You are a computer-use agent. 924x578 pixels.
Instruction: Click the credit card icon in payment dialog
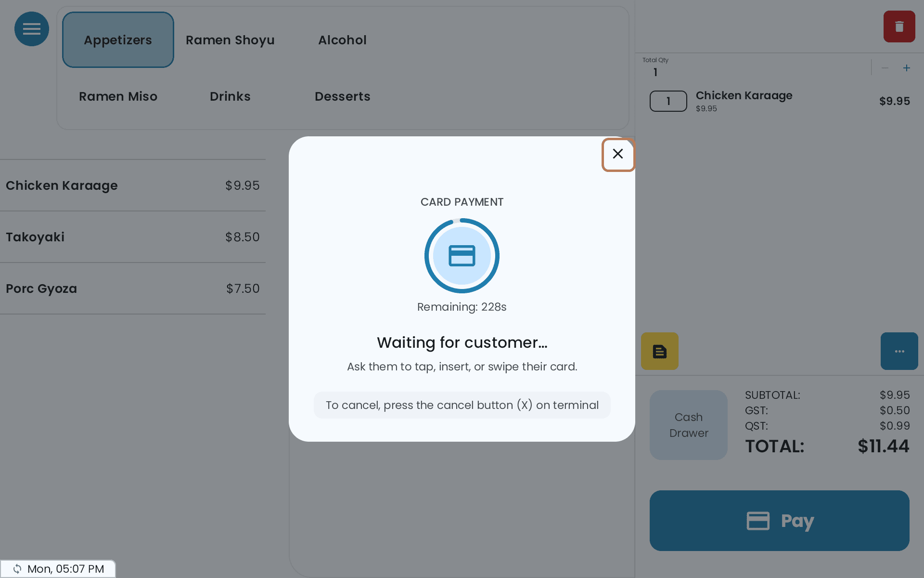(x=462, y=256)
